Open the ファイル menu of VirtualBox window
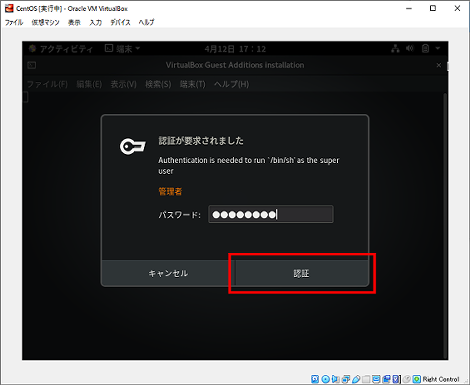The image size is (470, 385). pos(14,22)
